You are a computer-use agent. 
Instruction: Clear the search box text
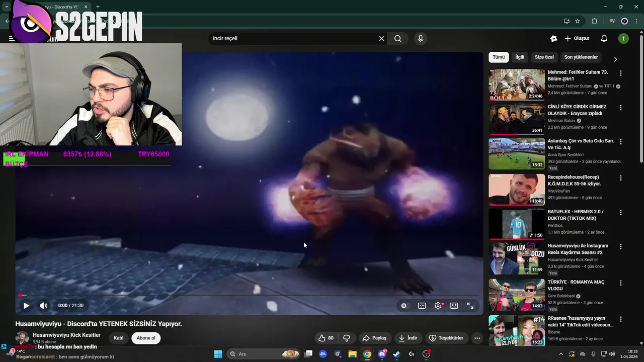pyautogui.click(x=381, y=38)
